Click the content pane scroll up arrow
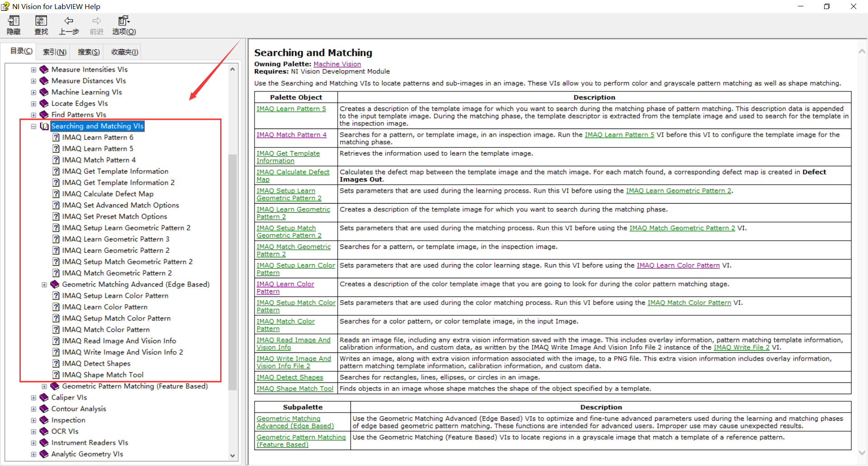The image size is (868, 466). [862, 52]
